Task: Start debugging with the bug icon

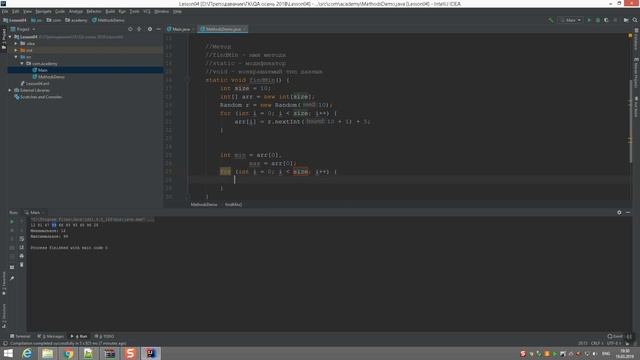Action: coord(598,20)
